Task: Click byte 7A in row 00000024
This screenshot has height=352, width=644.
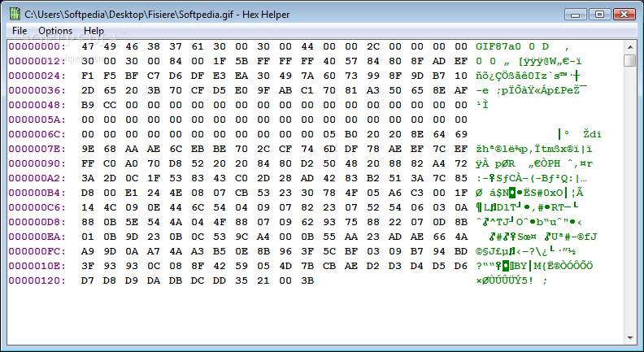Action: click(x=307, y=76)
